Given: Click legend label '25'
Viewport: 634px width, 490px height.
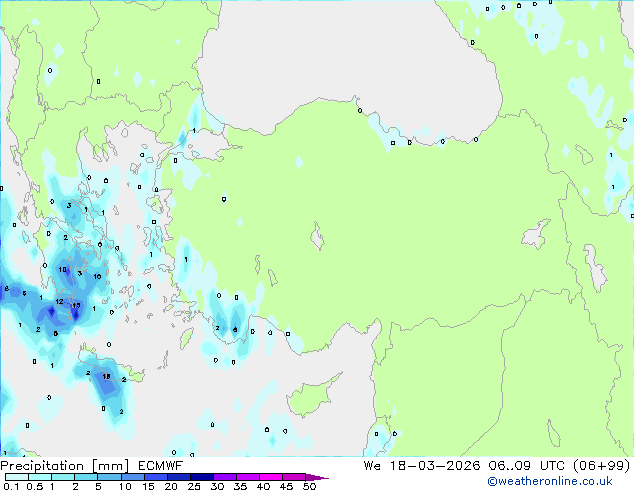Looking at the screenshot, I should click(194, 486).
